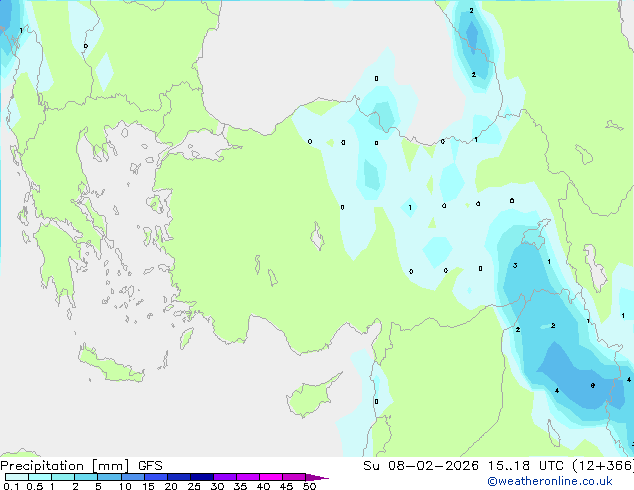Screen dimensions: 634x490
Task: Click the 35–40 mm legend color swatch
Action: click(x=248, y=477)
